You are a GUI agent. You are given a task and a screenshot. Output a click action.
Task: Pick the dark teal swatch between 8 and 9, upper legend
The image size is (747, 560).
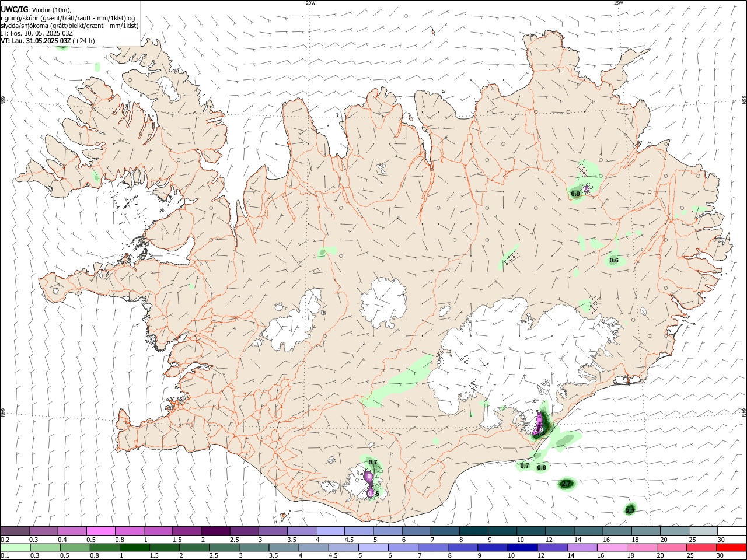474,531
